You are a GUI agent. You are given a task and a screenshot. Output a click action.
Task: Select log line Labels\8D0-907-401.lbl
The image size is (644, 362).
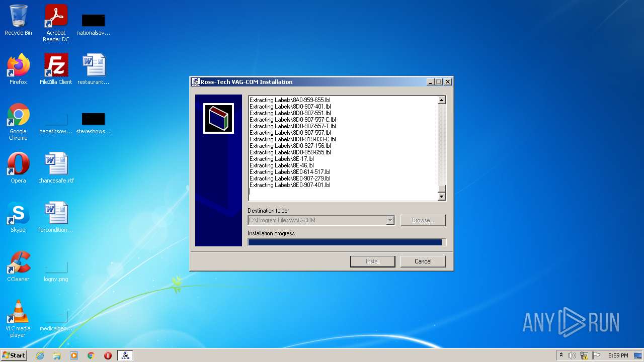point(290,107)
